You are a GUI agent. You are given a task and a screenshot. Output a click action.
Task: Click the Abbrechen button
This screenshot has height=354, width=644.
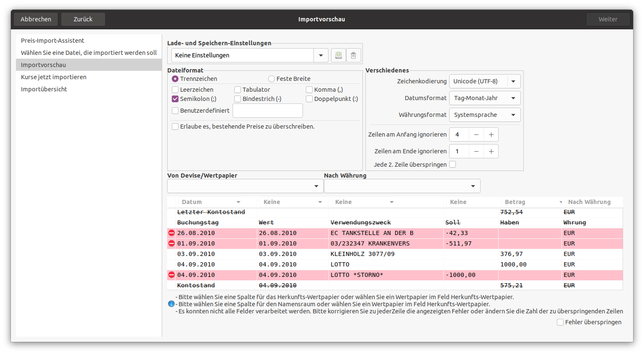point(36,19)
